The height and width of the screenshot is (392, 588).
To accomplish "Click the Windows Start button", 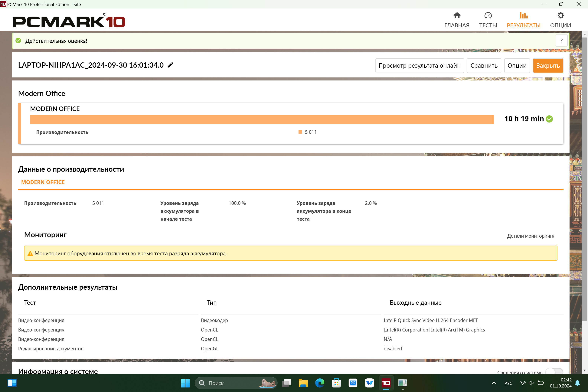I will 185,383.
